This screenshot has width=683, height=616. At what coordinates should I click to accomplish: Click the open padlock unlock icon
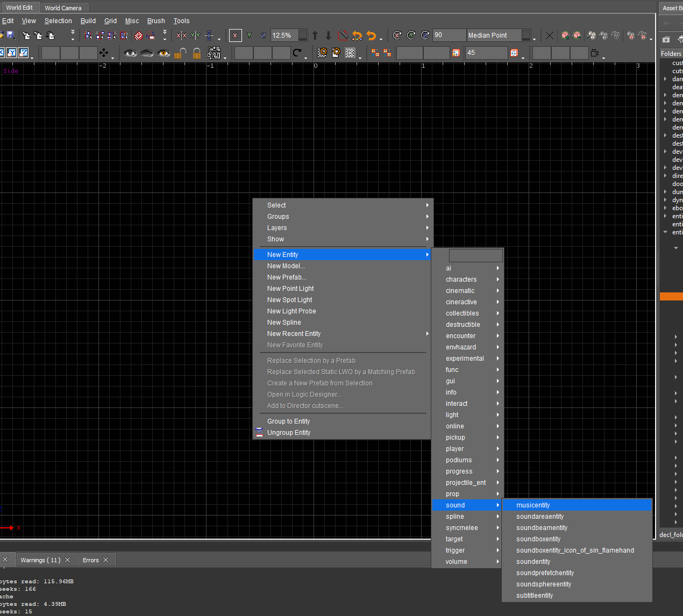click(x=181, y=53)
